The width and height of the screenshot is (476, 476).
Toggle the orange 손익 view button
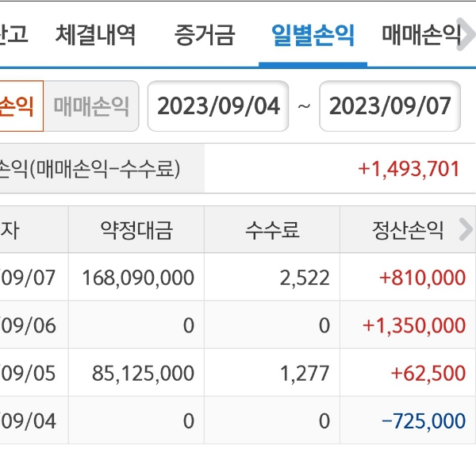[19, 106]
